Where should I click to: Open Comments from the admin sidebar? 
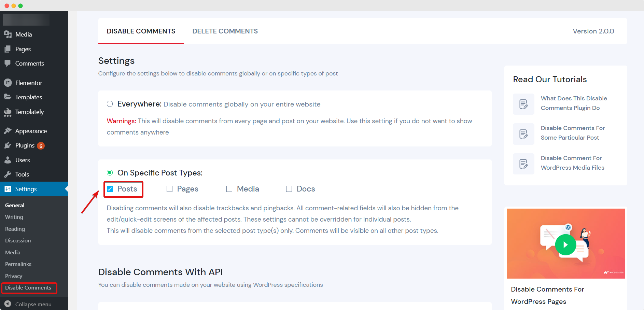(x=29, y=63)
